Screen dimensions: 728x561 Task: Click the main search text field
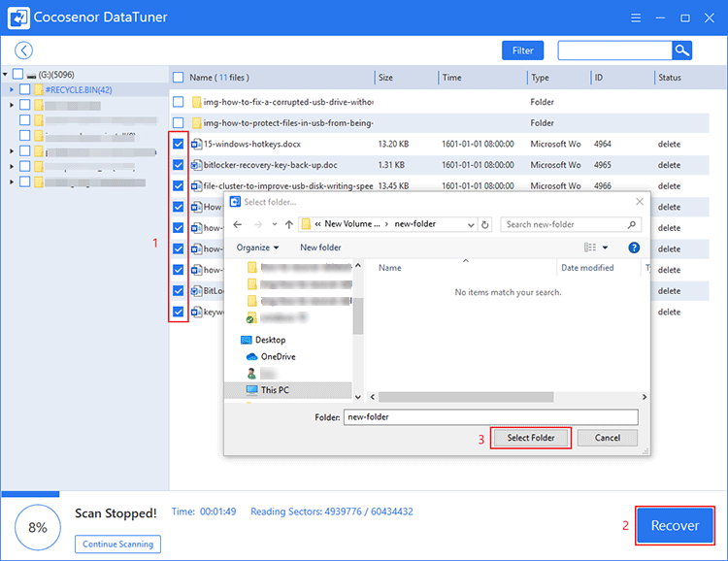click(x=614, y=50)
